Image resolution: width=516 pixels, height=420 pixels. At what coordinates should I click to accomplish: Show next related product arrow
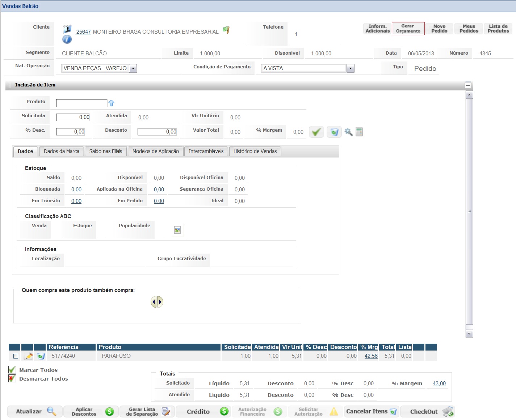160,302
